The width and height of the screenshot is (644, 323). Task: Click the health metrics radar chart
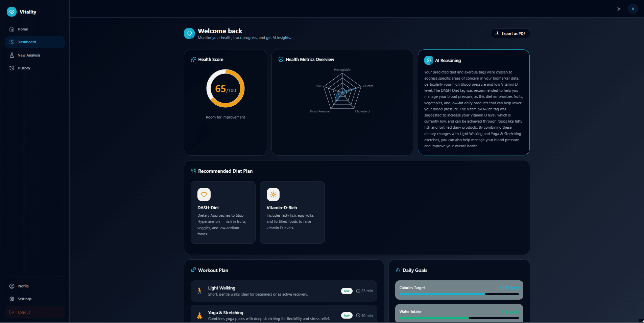tap(342, 91)
